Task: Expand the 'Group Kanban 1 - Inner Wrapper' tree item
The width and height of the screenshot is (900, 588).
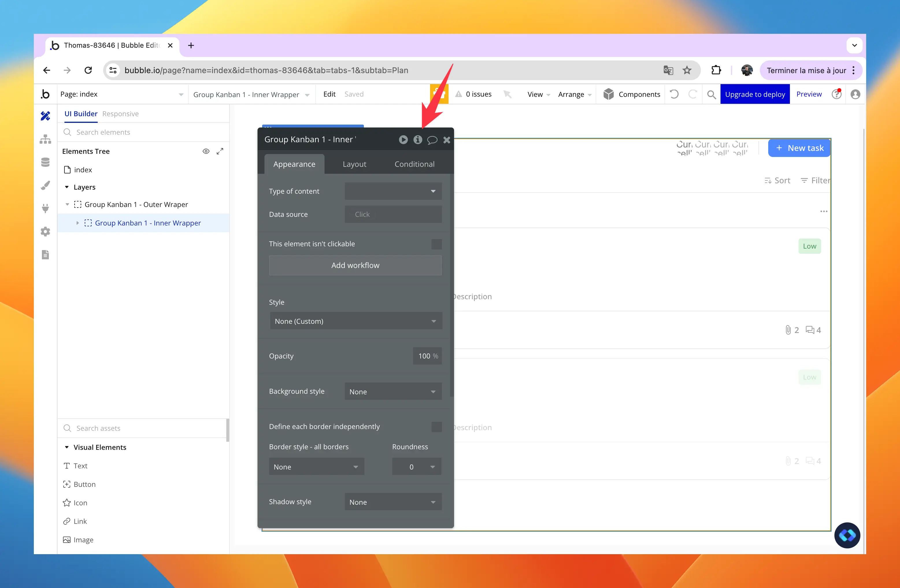Action: point(78,223)
